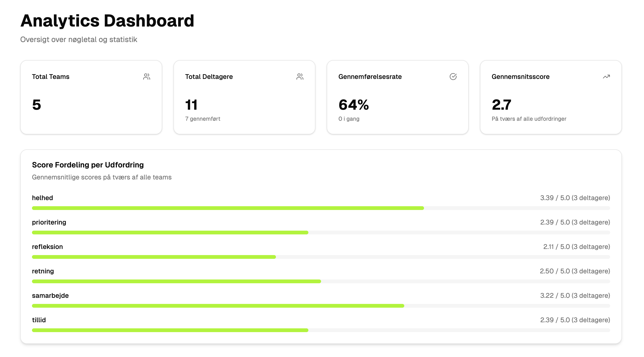Click the people icon in Total Teams card
This screenshot has height=357, width=644.
147,77
